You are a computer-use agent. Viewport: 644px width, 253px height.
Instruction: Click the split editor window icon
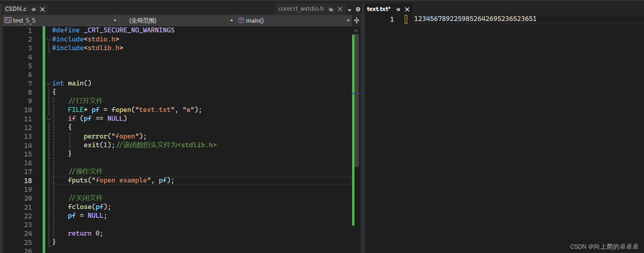(x=357, y=20)
